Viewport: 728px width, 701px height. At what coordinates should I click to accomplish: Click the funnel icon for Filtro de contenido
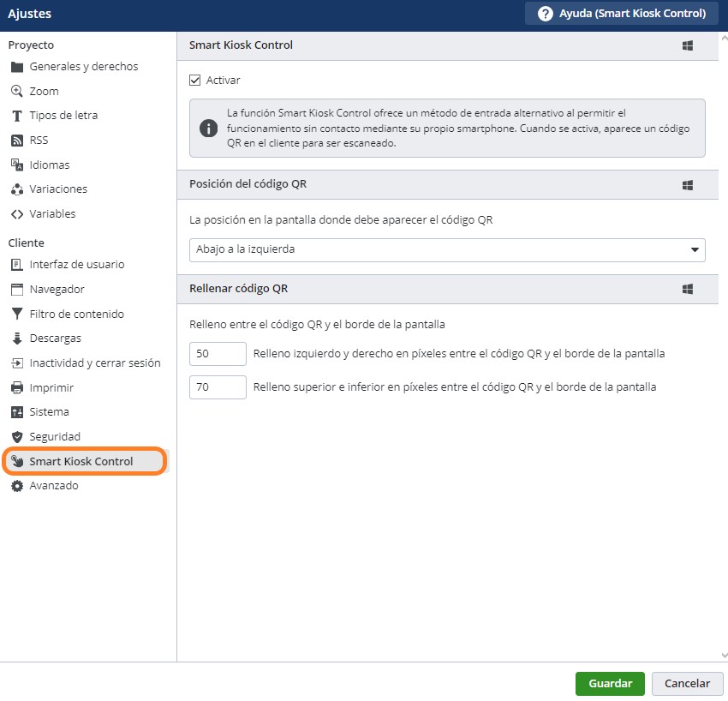click(x=16, y=314)
